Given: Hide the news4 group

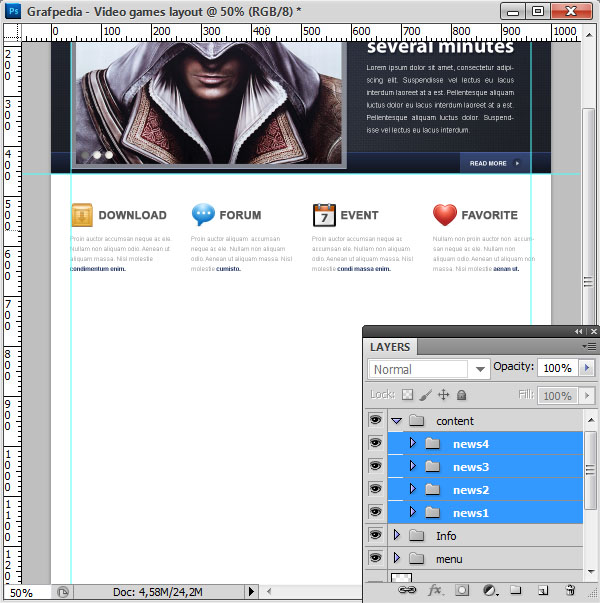Looking at the screenshot, I should tap(375, 443).
